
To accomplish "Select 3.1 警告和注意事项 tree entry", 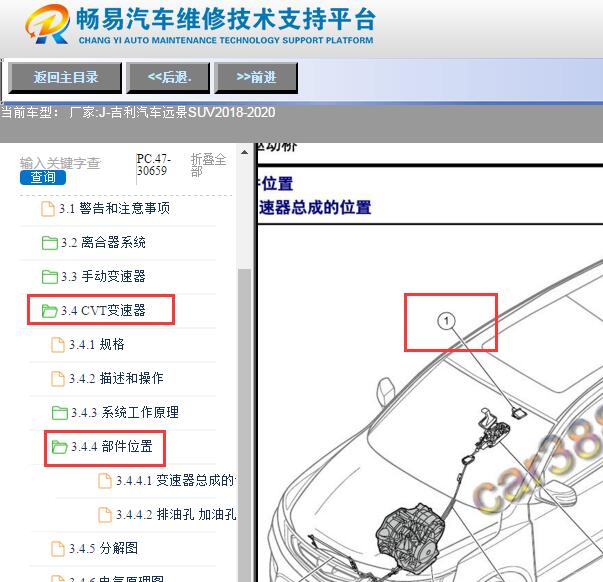I will (x=114, y=208).
